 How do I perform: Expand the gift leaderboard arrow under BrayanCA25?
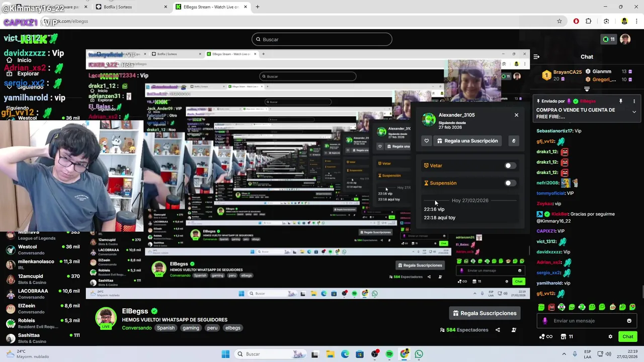(x=587, y=89)
